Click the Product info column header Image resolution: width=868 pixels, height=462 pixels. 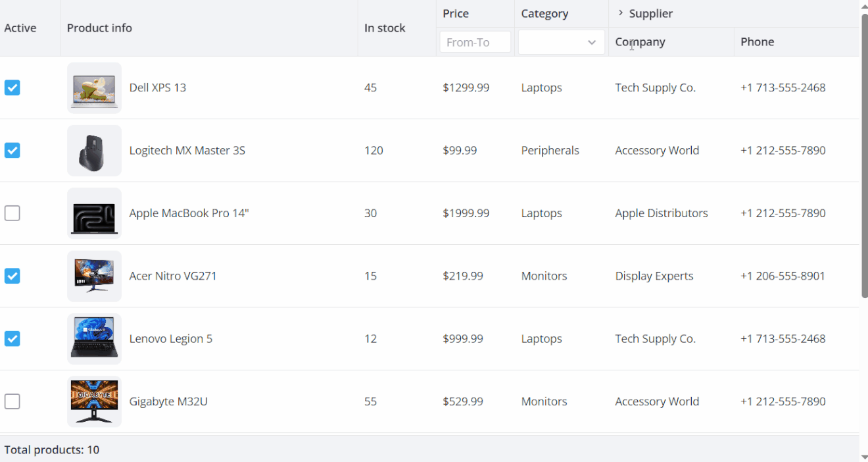click(99, 28)
